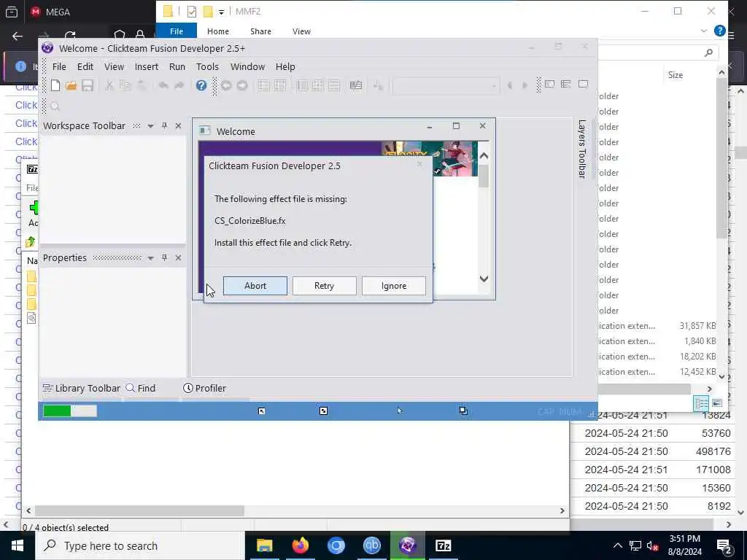Screen dimensions: 747x560
Task: Open the Window menu
Action: 247,66
